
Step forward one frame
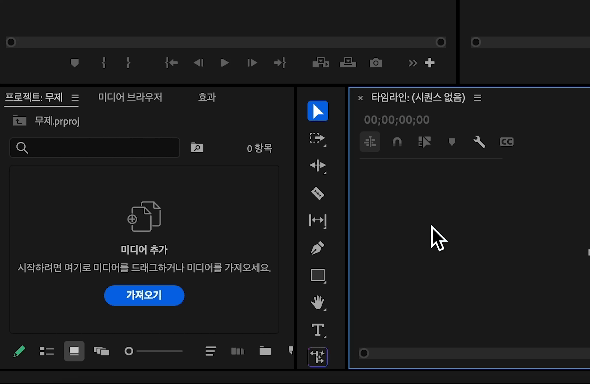[x=252, y=63]
